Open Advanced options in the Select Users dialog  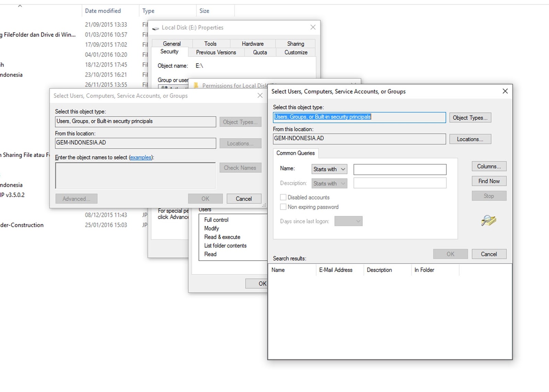[76, 199]
